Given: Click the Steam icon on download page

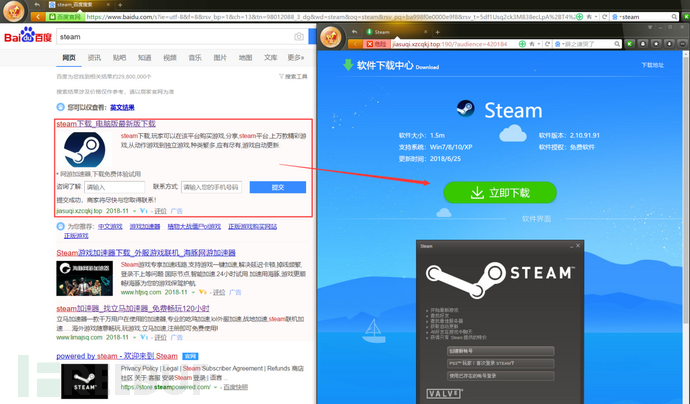Looking at the screenshot, I should pos(466,108).
